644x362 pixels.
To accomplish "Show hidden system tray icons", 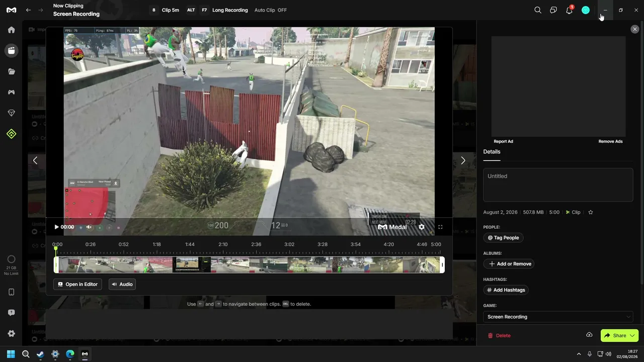I will [x=579, y=354].
